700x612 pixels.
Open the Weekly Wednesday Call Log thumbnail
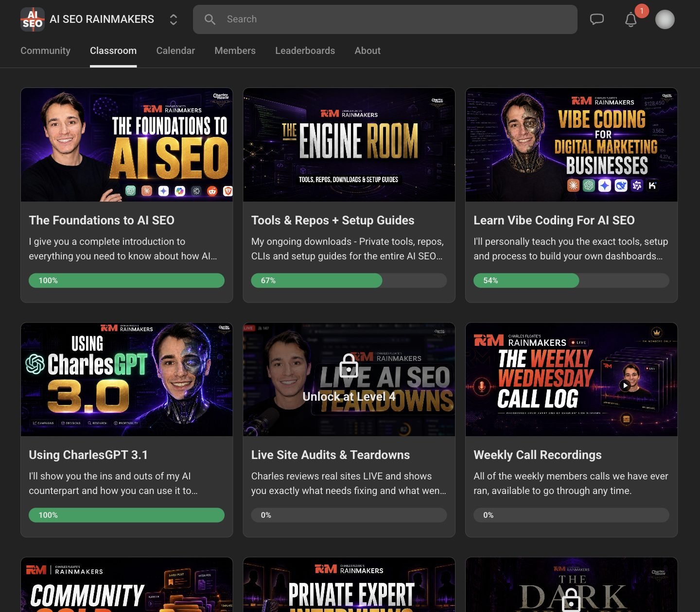tap(572, 379)
